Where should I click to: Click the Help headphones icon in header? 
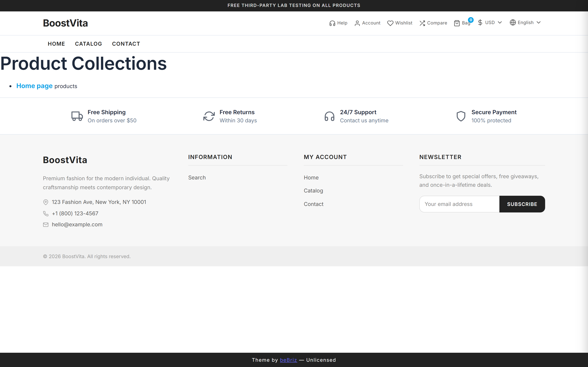pyautogui.click(x=332, y=23)
